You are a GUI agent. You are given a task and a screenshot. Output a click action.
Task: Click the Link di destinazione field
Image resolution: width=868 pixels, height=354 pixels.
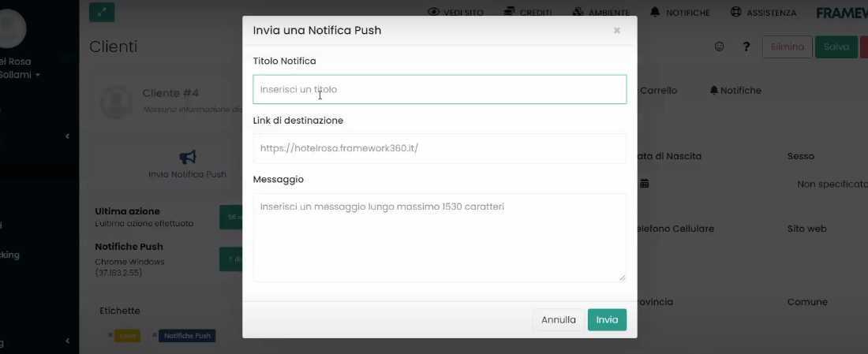[440, 148]
